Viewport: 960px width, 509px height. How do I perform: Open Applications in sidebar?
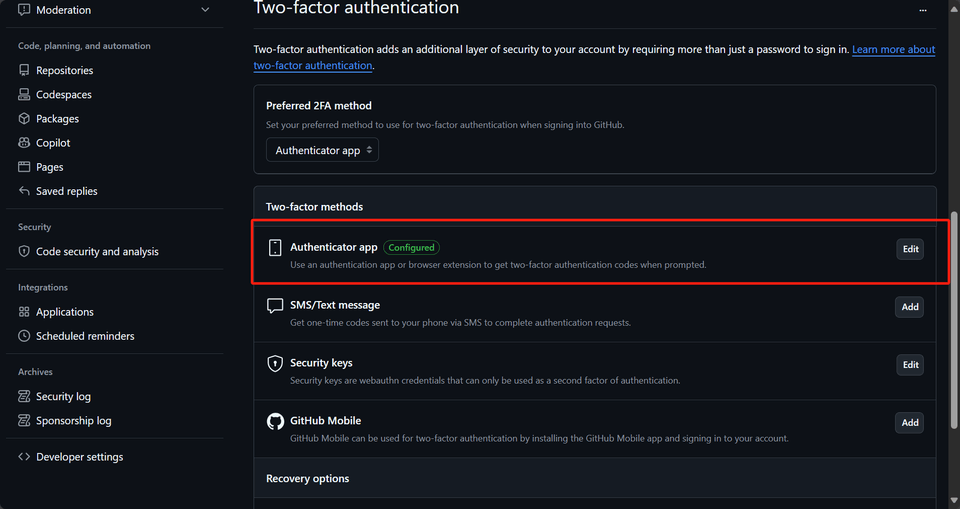64,312
